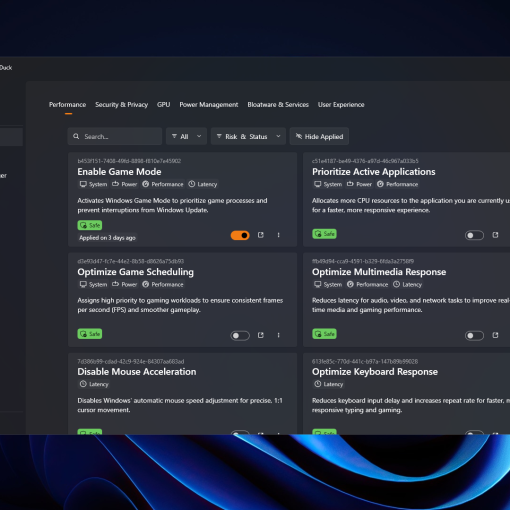The image size is (510, 510).
Task: Turn off the Enable Game Mode toggle
Action: [x=240, y=235]
